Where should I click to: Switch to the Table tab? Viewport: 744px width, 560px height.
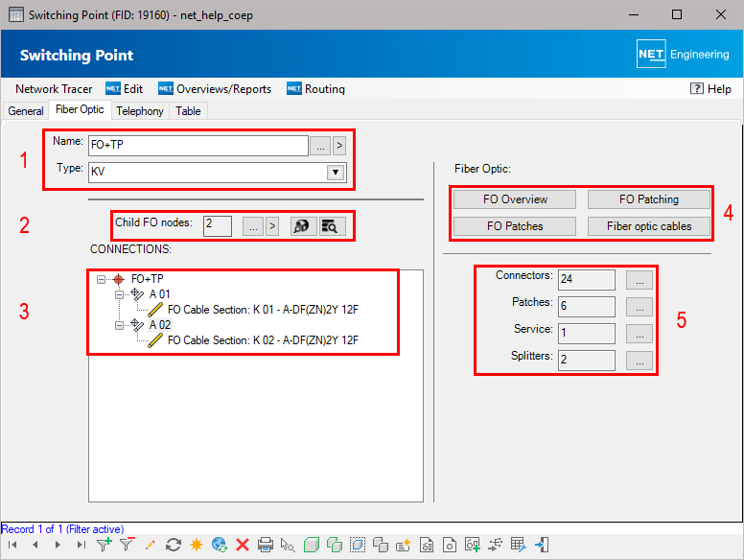point(188,111)
